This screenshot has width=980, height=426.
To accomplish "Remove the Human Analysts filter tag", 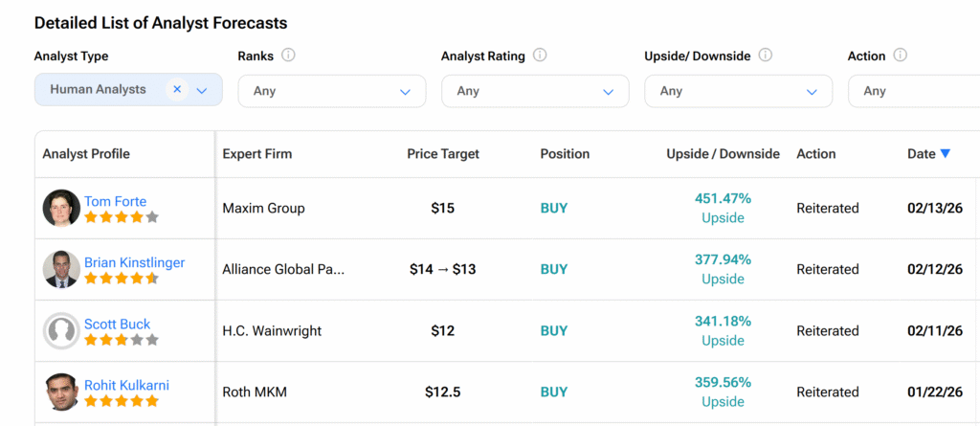I will [x=177, y=89].
